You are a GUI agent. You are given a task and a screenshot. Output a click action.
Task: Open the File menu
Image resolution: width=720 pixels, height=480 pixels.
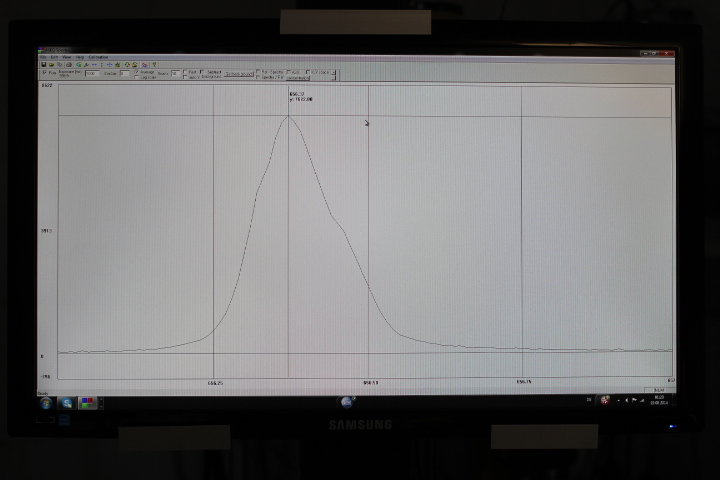pos(43,57)
